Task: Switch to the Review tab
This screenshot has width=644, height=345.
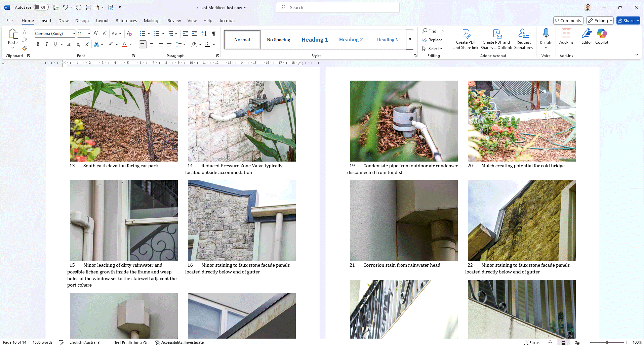Action: click(x=174, y=20)
